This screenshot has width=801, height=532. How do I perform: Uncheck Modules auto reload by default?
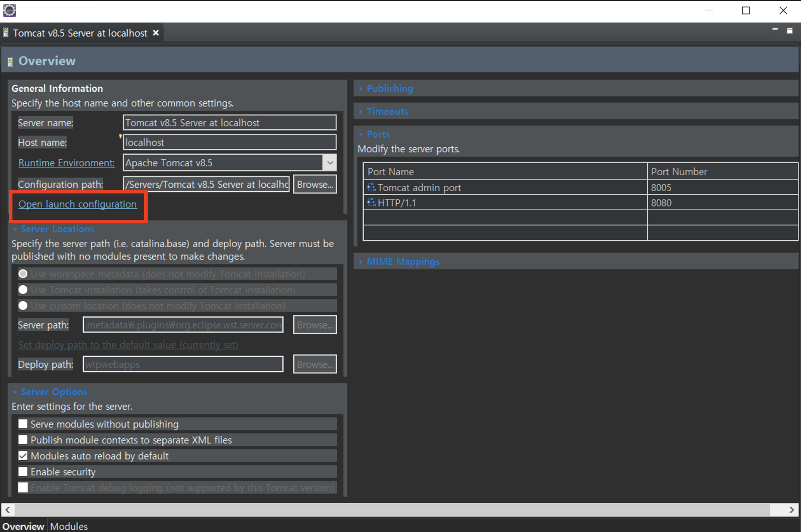23,456
